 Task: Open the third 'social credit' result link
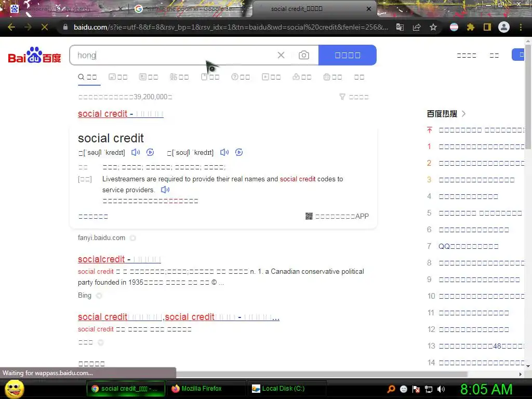[179, 317]
